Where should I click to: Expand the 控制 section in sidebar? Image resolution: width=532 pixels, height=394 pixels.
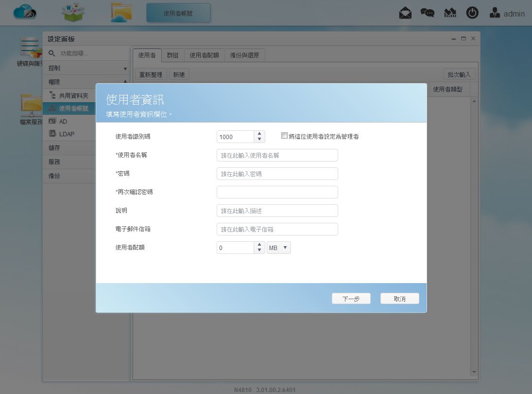pyautogui.click(x=86, y=68)
